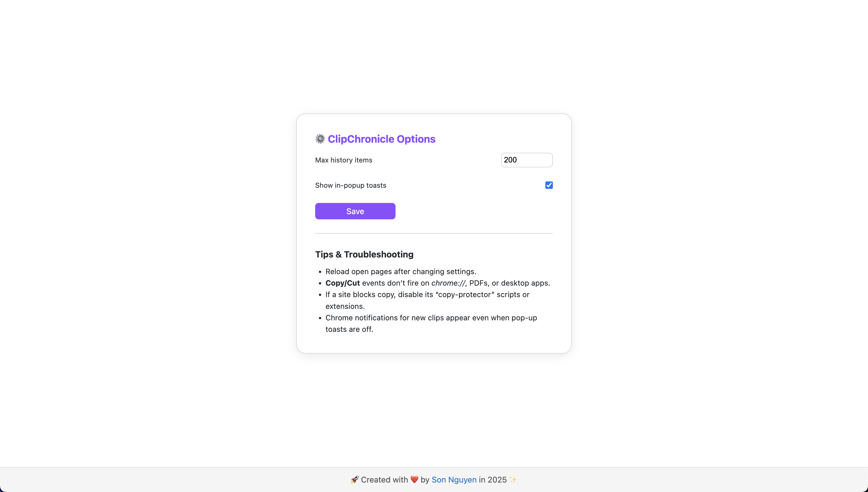The width and height of the screenshot is (868, 492).
Task: Click the Max history items input field
Action: coord(526,160)
